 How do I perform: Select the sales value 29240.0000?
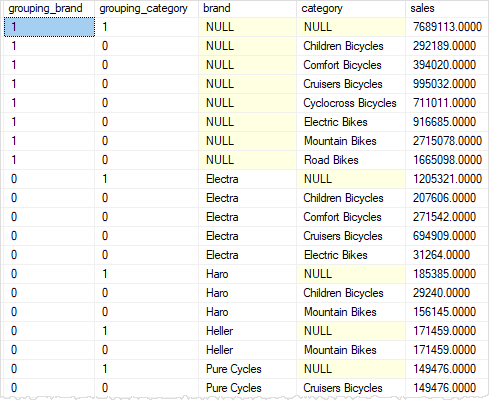(447, 293)
